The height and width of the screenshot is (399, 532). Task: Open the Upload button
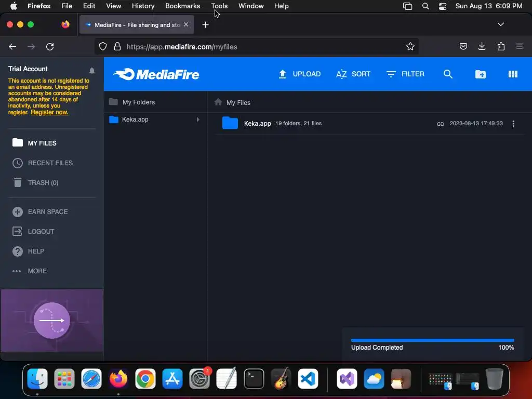(x=300, y=74)
